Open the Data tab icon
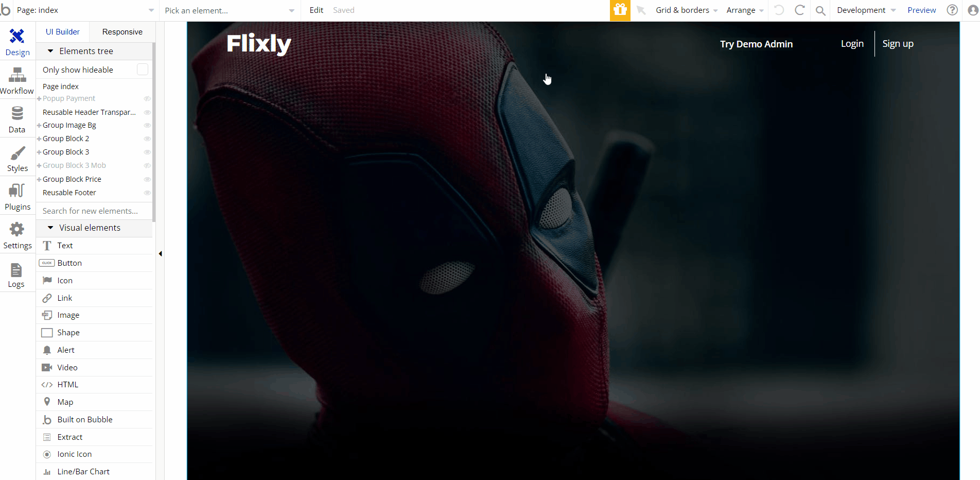The width and height of the screenshot is (980, 480). click(x=17, y=113)
